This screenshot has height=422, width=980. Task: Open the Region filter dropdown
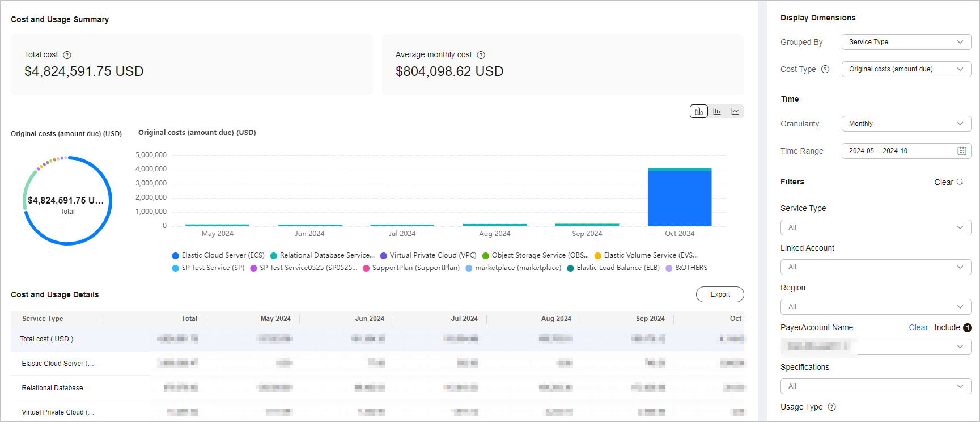pyautogui.click(x=875, y=307)
